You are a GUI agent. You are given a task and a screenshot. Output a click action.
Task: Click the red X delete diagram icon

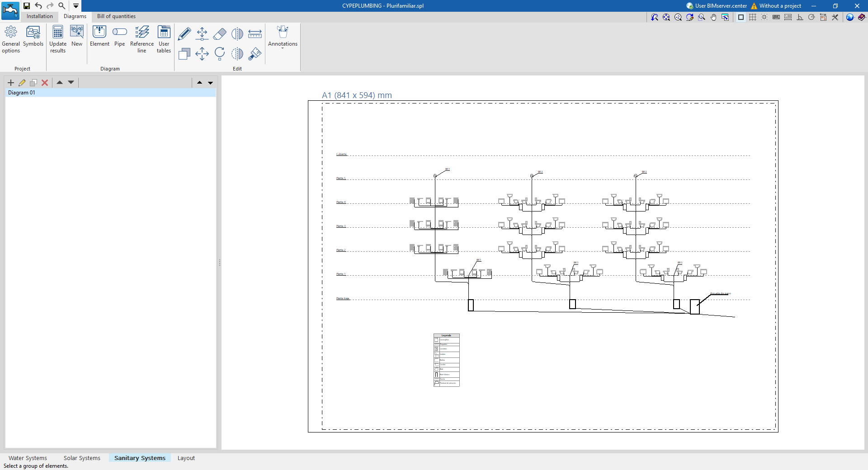[x=45, y=83]
